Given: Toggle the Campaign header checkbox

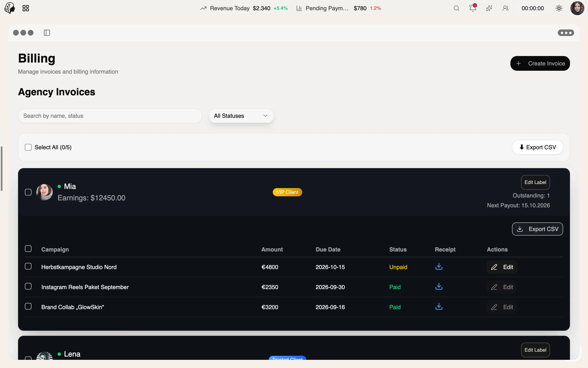Looking at the screenshot, I should (x=28, y=249).
